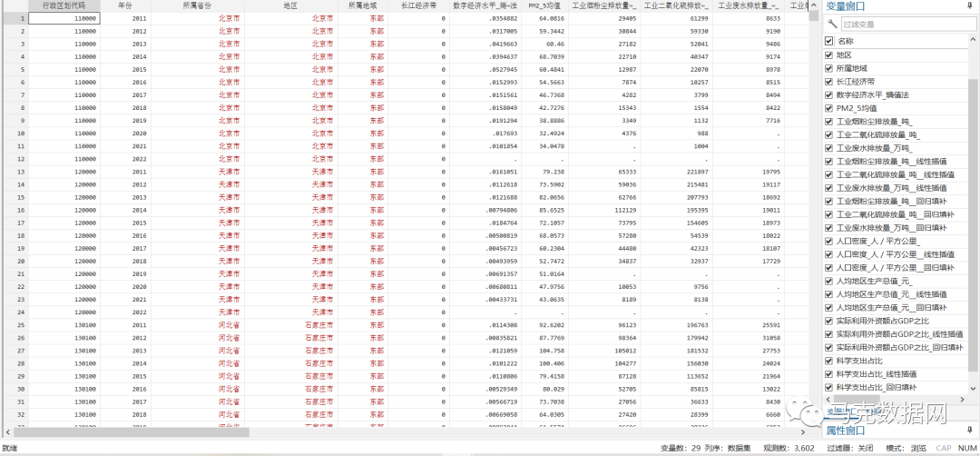Toggle the 长江经济带 variable checkbox
The image size is (980, 456).
pos(829,82)
